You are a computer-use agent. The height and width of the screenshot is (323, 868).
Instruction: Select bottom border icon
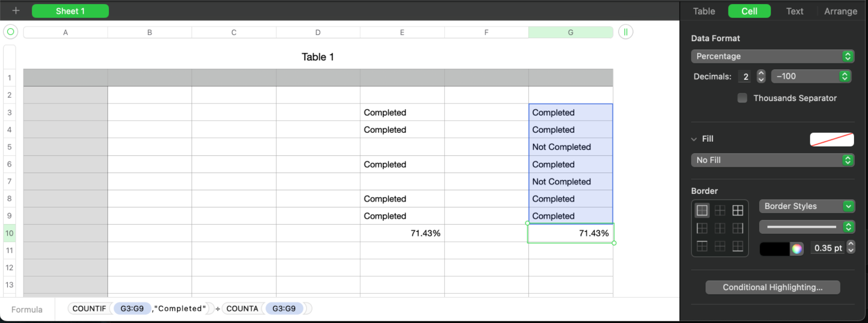click(x=738, y=246)
